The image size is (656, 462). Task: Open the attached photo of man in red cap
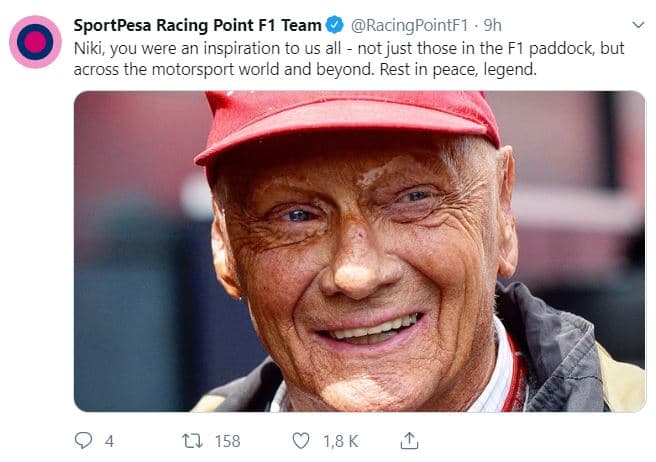[x=360, y=251]
